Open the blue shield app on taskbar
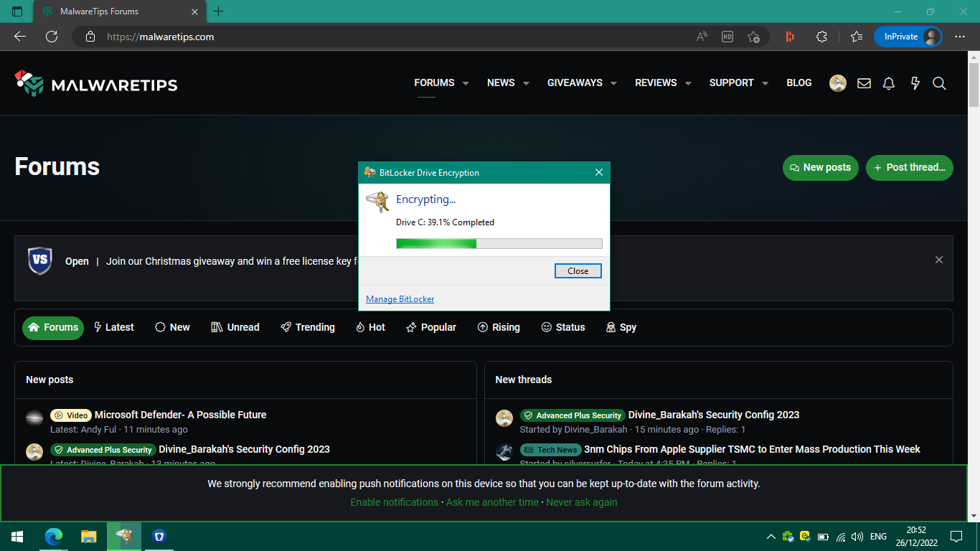Screen dimensions: 980x551 click(159, 537)
